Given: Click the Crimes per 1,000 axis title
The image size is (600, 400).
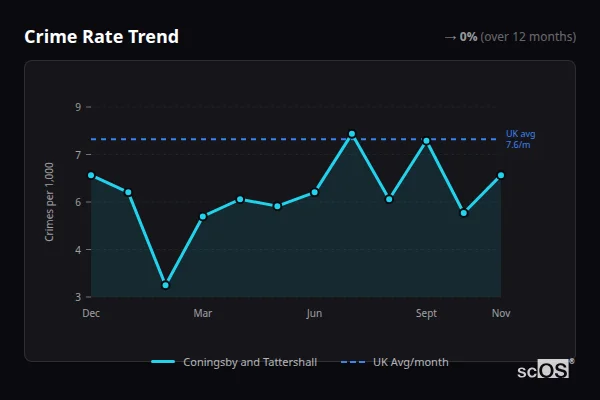Looking at the screenshot, I should tap(50, 201).
